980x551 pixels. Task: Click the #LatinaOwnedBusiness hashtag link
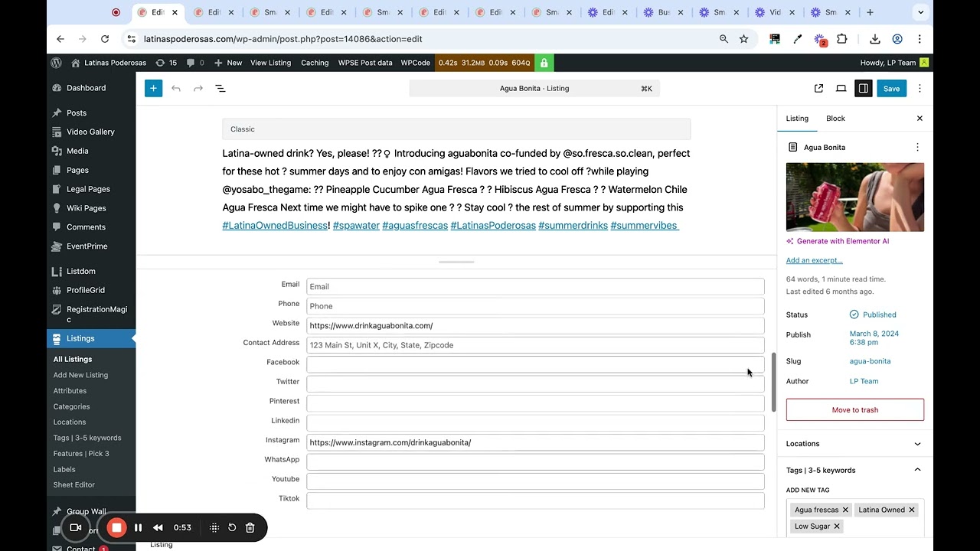(x=275, y=225)
